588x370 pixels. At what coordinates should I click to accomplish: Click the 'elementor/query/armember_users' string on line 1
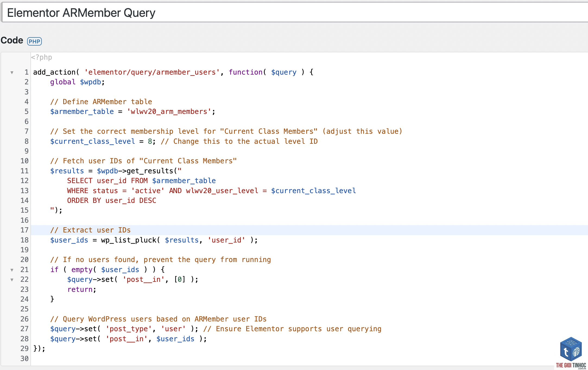pos(152,72)
